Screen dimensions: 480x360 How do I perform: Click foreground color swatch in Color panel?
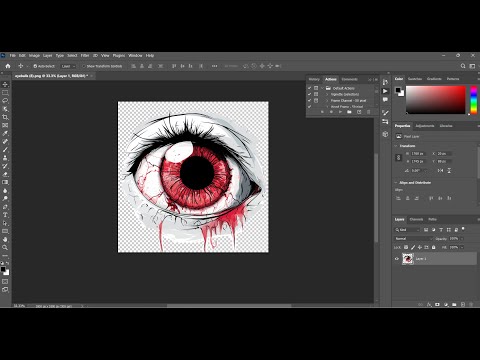(x=398, y=90)
